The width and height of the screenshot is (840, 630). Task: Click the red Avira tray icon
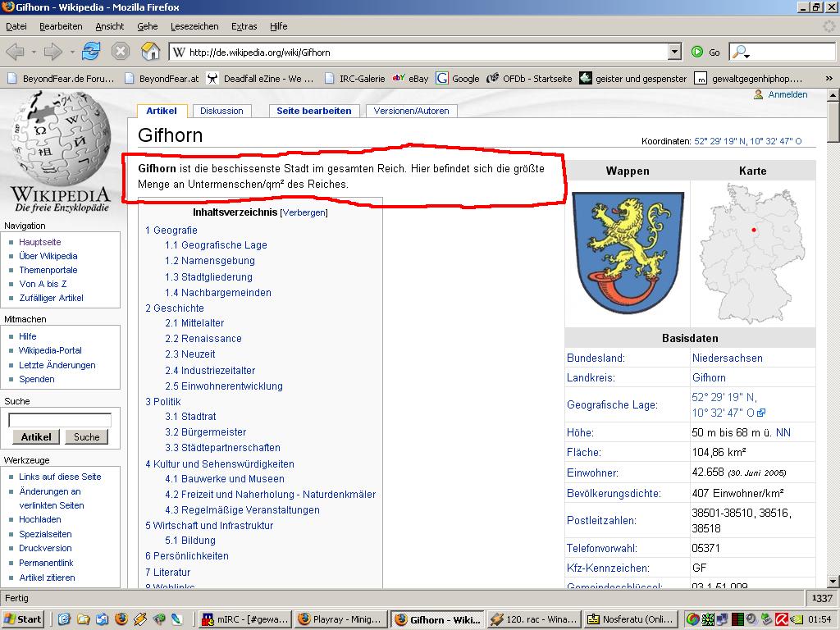click(782, 620)
